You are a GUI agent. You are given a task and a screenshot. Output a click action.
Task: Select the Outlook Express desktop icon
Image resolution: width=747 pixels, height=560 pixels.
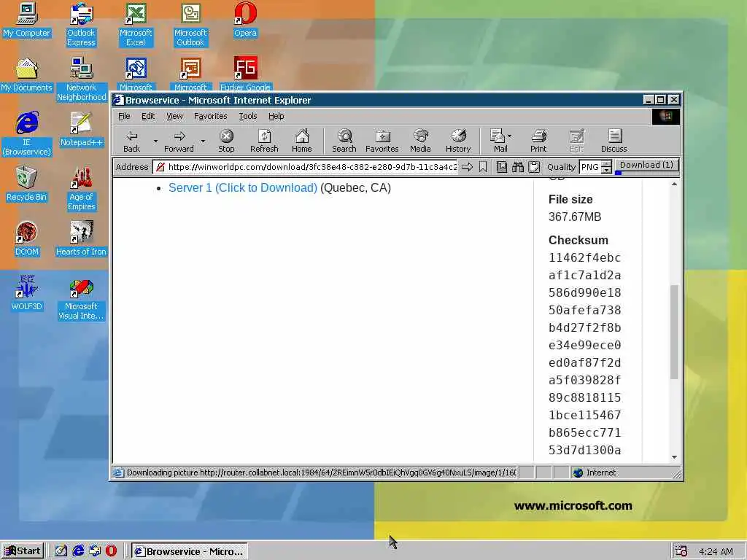tap(81, 25)
